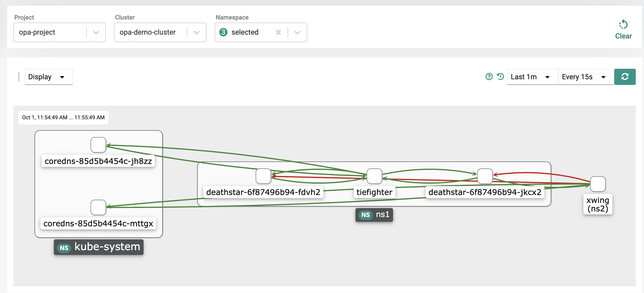Click the tiefighter label
The height and width of the screenshot is (293, 644).
pyautogui.click(x=374, y=192)
